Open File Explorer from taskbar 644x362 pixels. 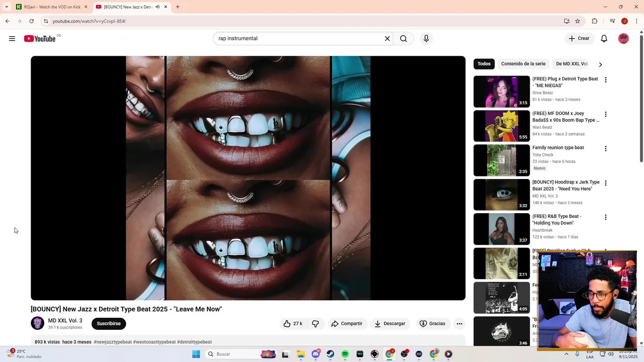(x=300, y=354)
